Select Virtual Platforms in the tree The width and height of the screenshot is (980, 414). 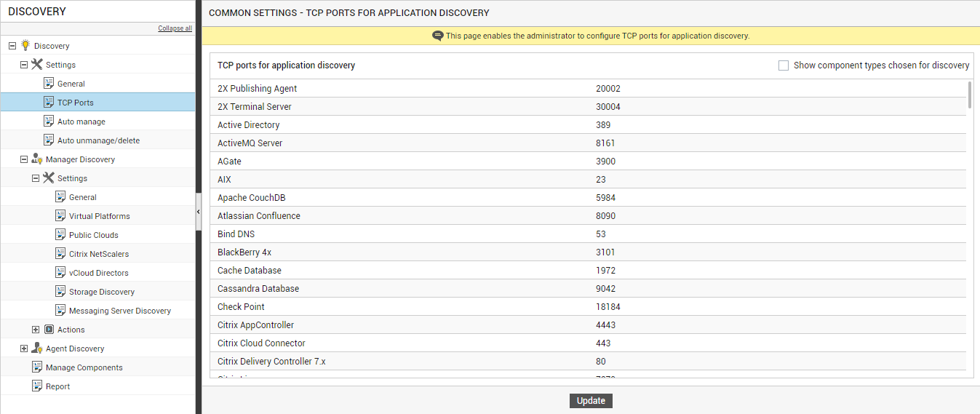(100, 216)
